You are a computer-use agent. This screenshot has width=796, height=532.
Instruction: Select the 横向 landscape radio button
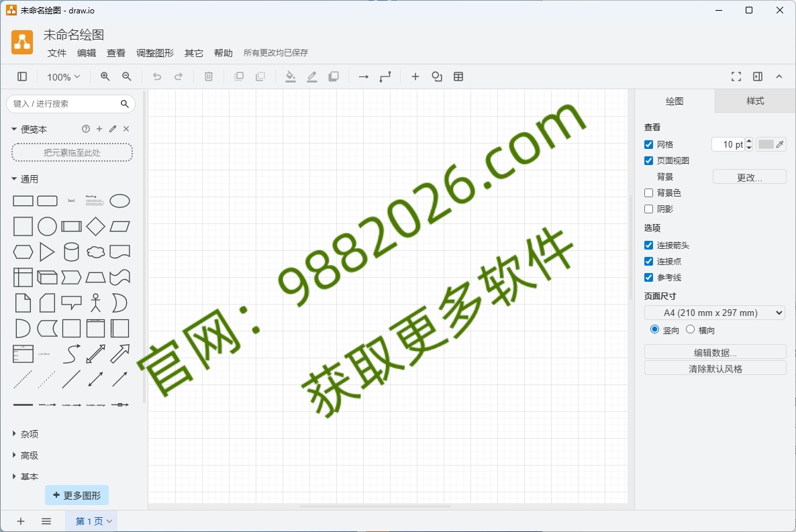691,329
